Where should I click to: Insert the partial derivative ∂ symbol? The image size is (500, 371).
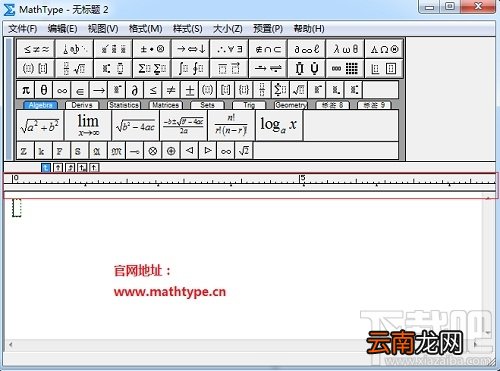[135, 90]
